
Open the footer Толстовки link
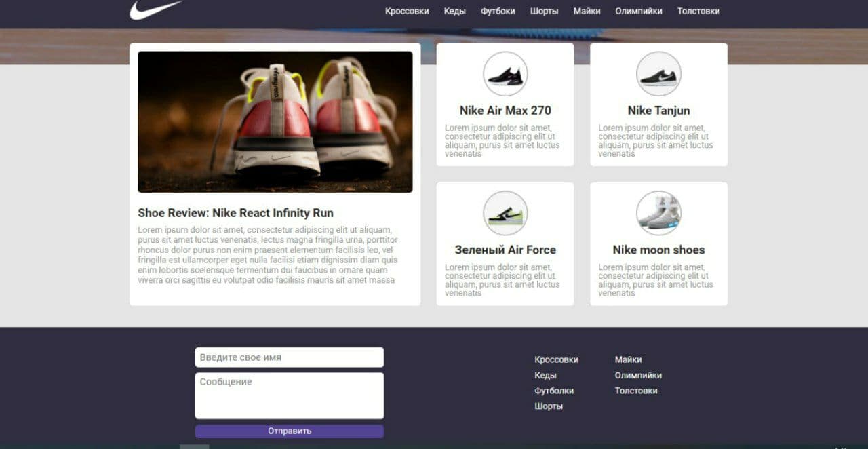636,391
